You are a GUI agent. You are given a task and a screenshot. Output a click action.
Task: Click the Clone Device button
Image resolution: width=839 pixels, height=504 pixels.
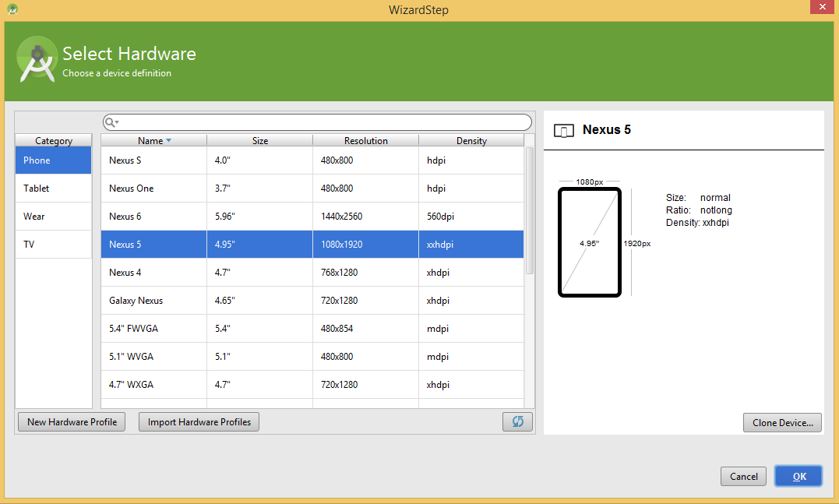click(x=782, y=423)
